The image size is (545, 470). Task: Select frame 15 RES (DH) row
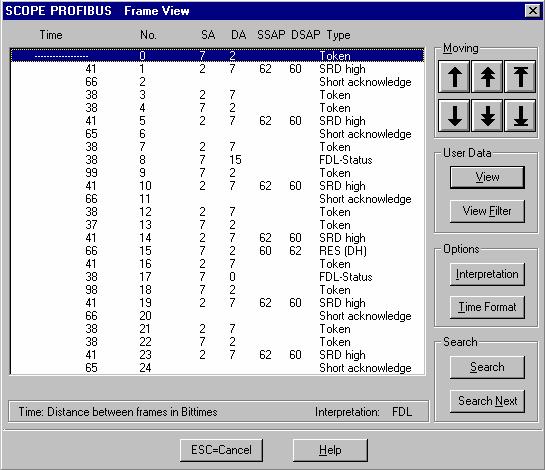coord(217,251)
